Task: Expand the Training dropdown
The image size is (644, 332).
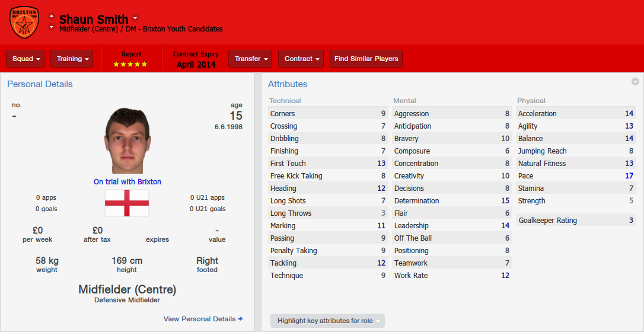Action: tap(72, 59)
